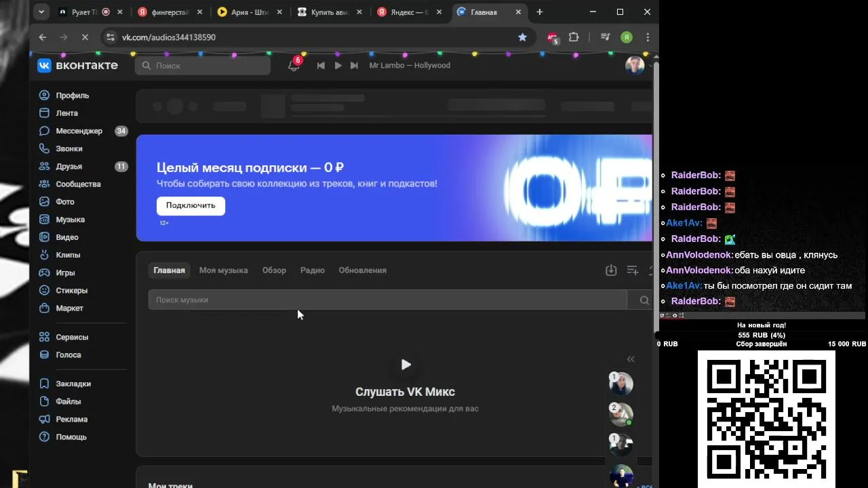Click the address bar URL vk.com/audios344138590
Screen dimensions: 868x488
pyautogui.click(x=169, y=37)
